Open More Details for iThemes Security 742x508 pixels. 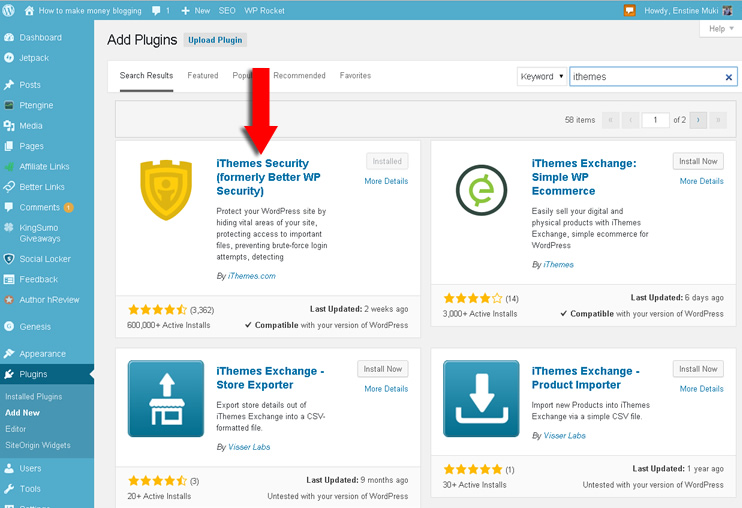[x=386, y=181]
